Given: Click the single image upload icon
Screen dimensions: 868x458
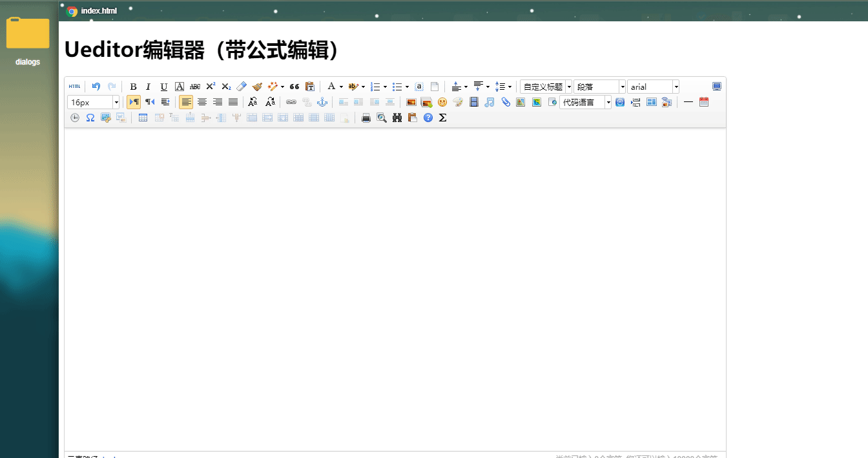Looking at the screenshot, I should coord(411,102).
